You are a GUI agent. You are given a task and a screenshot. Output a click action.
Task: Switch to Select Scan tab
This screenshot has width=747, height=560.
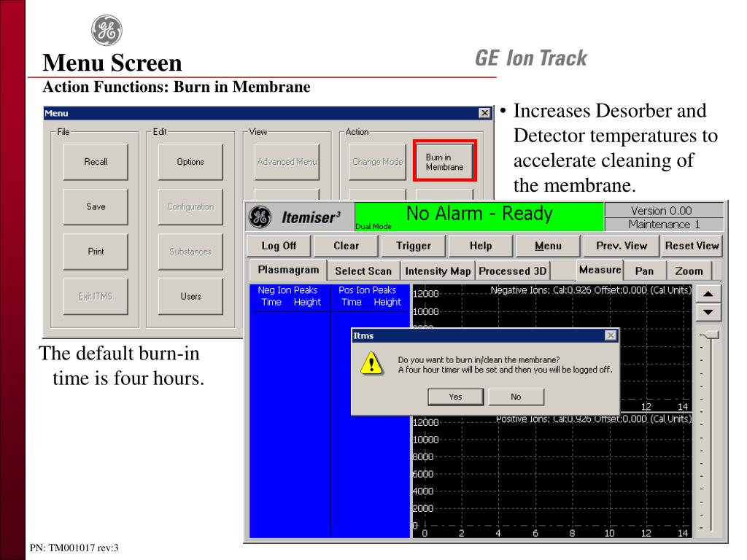[363, 271]
